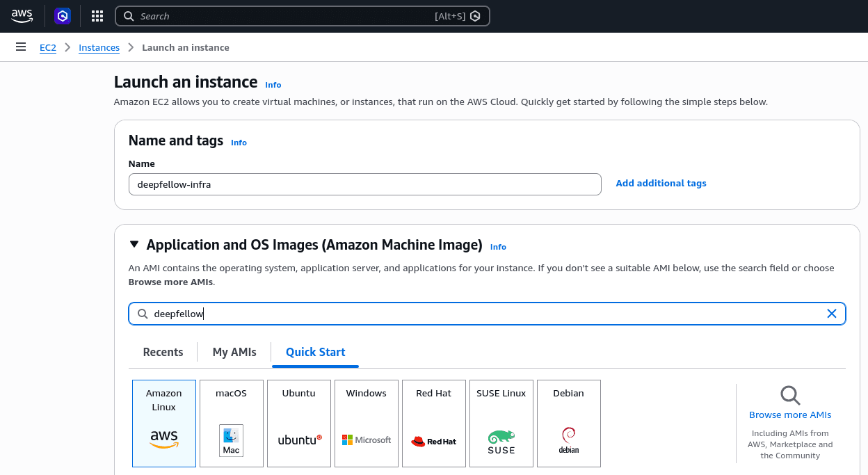This screenshot has width=868, height=475.
Task: Click the Ubuntu logo on its AMI card
Action: tap(298, 440)
